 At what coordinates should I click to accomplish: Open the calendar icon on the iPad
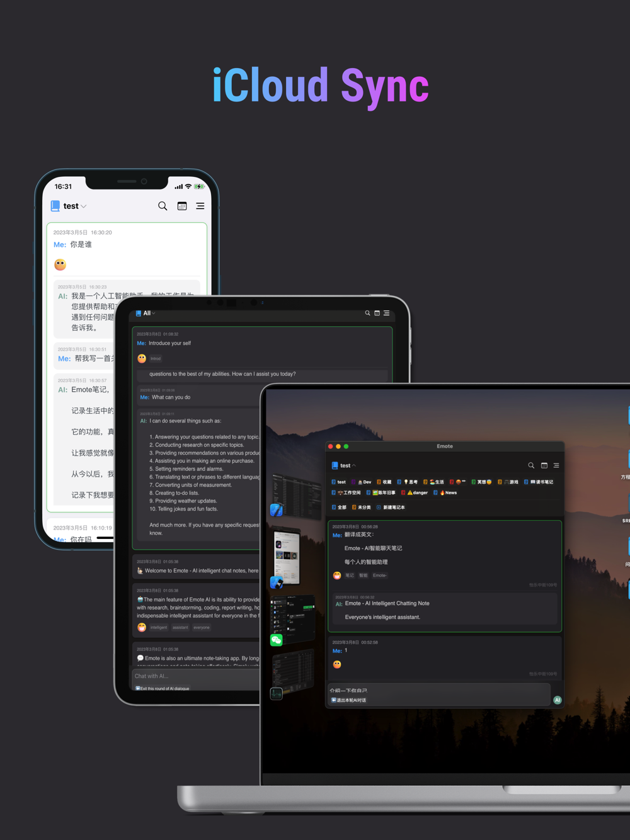pyautogui.click(x=377, y=313)
